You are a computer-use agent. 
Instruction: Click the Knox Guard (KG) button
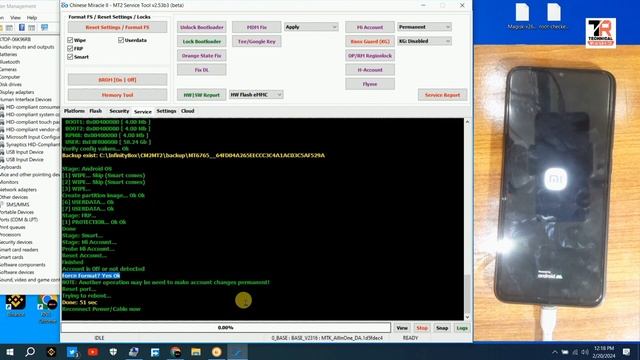click(x=370, y=41)
